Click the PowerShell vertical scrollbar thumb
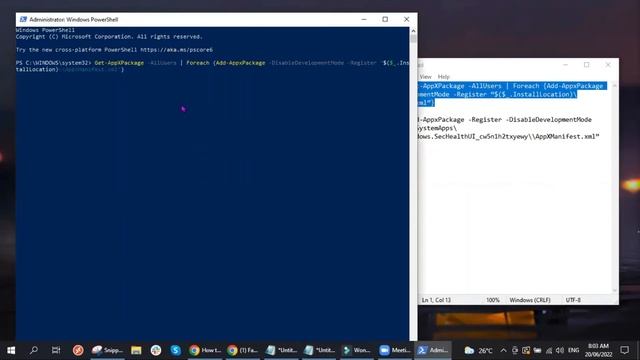Image resolution: width=640 pixels, height=360 pixels. [413, 39]
